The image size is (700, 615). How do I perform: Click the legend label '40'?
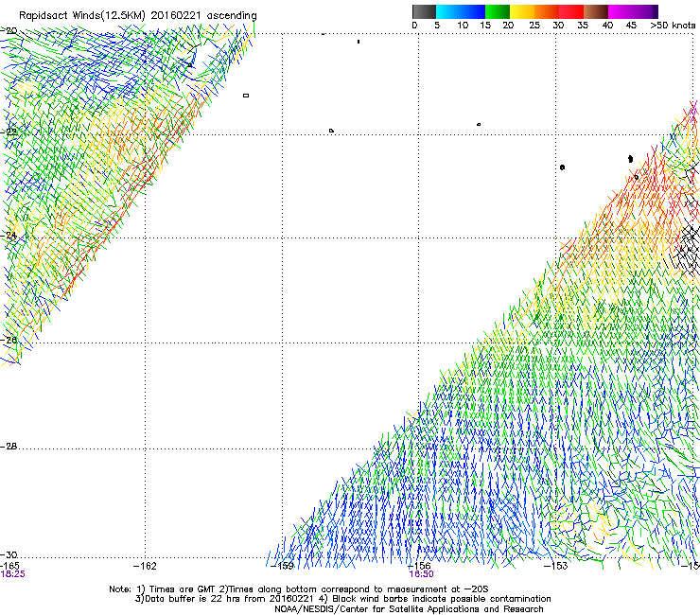[607, 26]
